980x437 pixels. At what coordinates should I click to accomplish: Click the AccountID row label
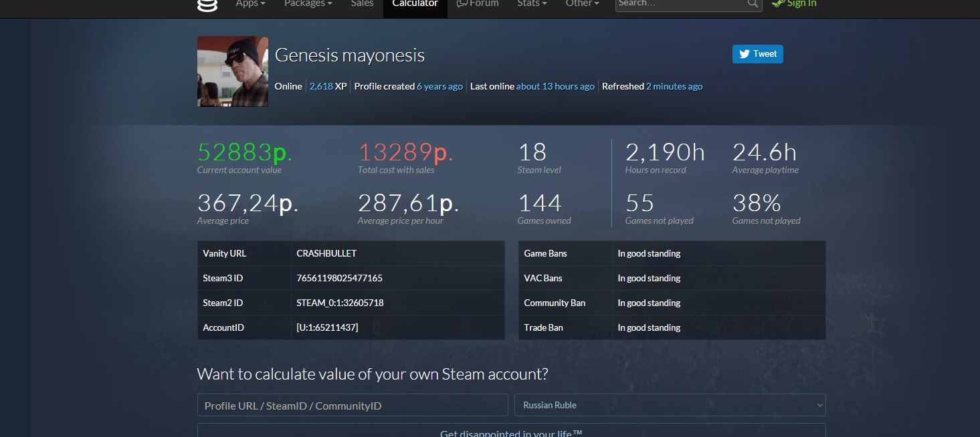[223, 328]
